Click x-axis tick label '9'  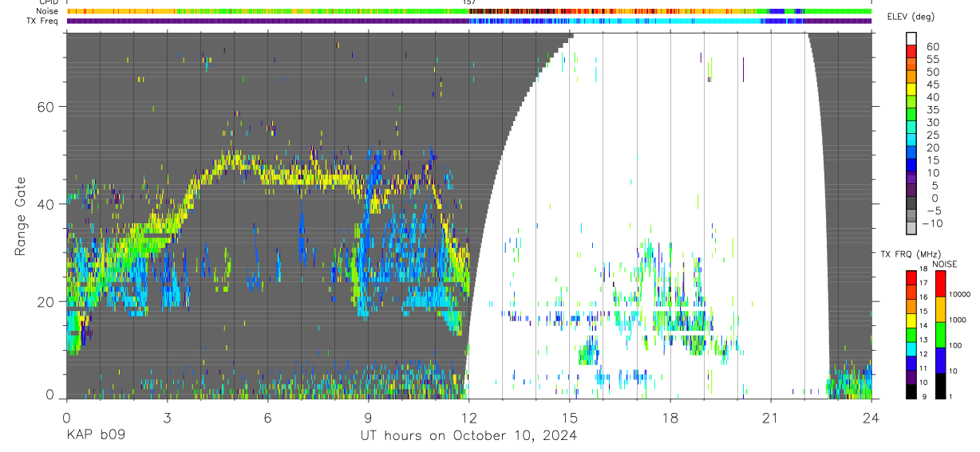click(x=369, y=418)
